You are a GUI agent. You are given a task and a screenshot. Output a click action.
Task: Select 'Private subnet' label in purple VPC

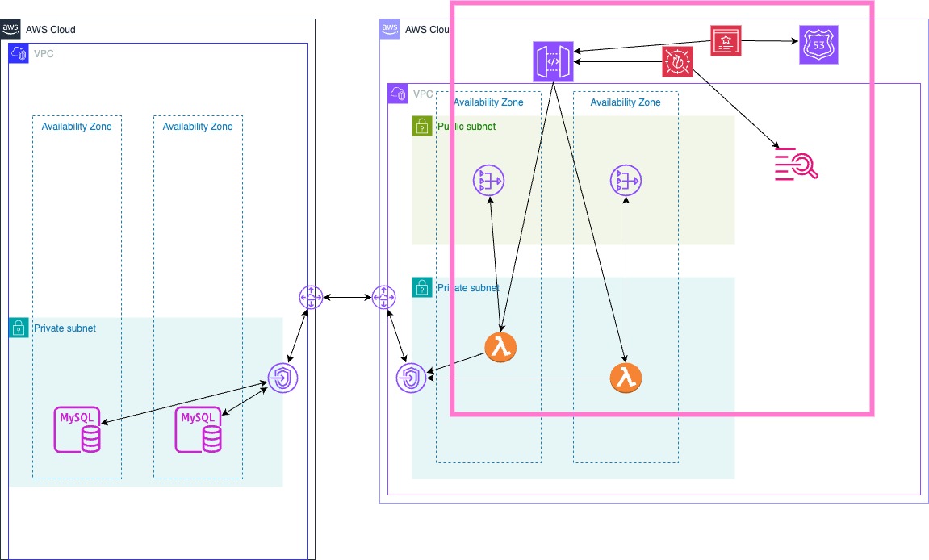(x=468, y=288)
